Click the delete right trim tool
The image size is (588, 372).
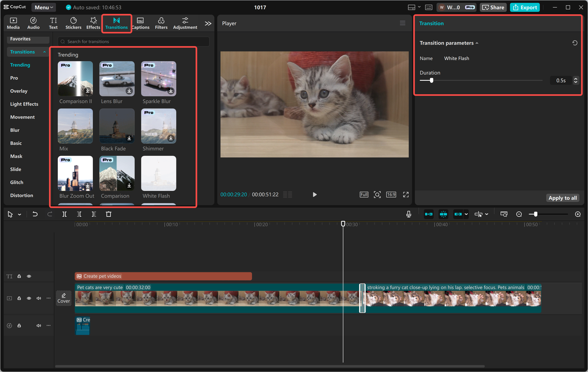click(94, 214)
